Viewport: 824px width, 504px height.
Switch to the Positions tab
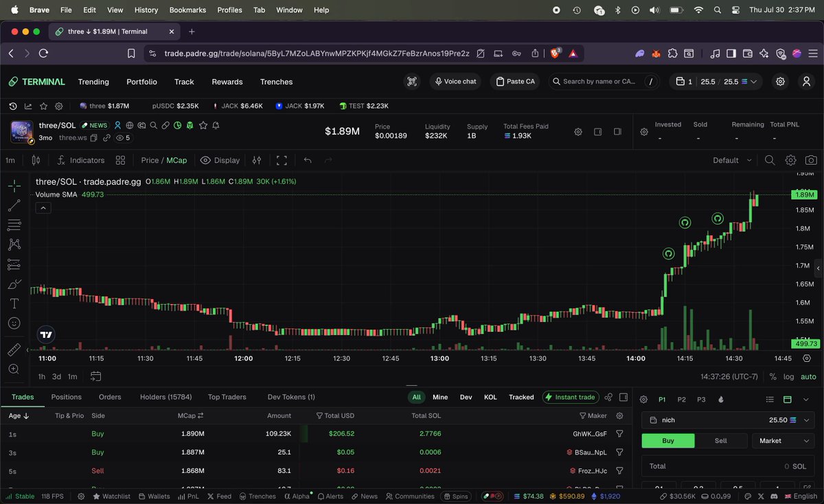(x=67, y=397)
